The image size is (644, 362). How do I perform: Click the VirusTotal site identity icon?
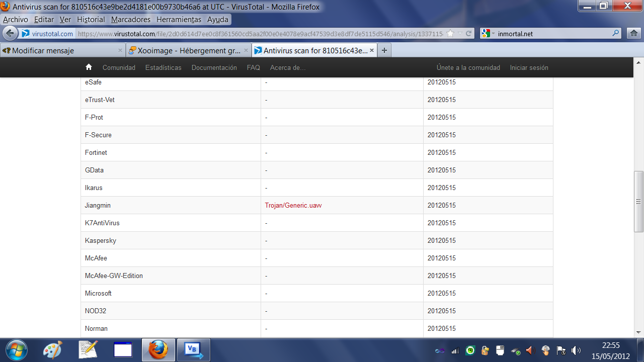(26, 34)
